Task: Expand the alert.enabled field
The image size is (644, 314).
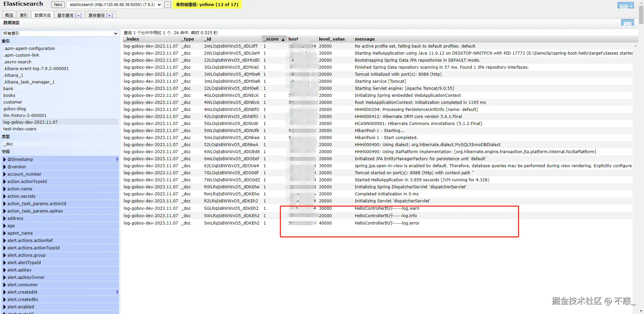Action: pos(5,307)
